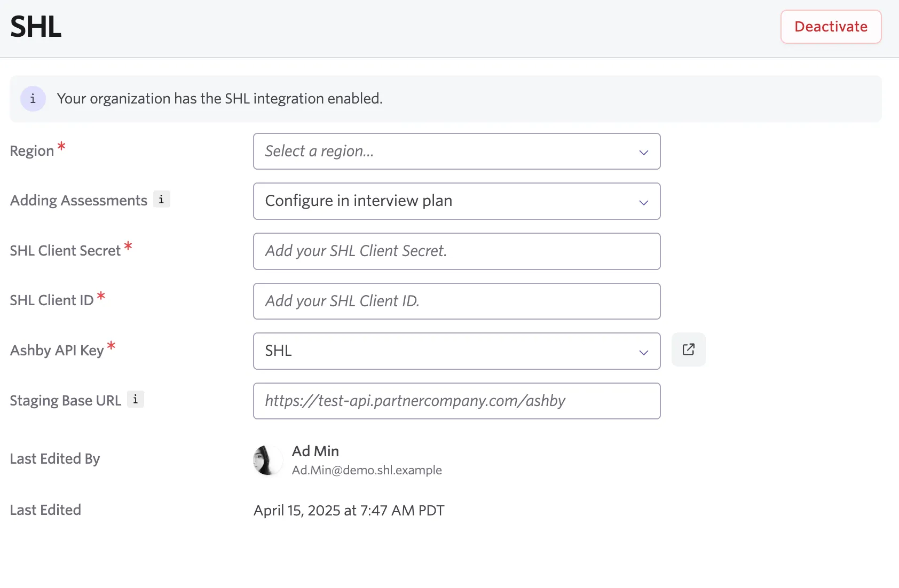
Task: Focus the SHL Client Secret field
Action: click(x=457, y=251)
